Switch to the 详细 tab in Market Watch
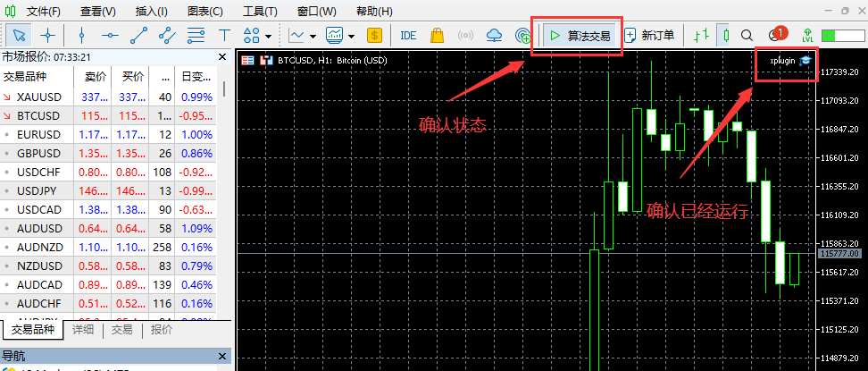This screenshot has height=371, width=868. pyautogui.click(x=83, y=330)
